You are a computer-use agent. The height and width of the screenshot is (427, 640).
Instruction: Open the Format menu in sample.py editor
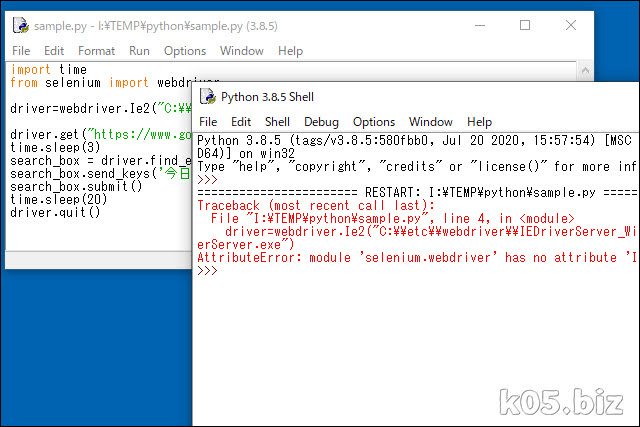click(96, 51)
